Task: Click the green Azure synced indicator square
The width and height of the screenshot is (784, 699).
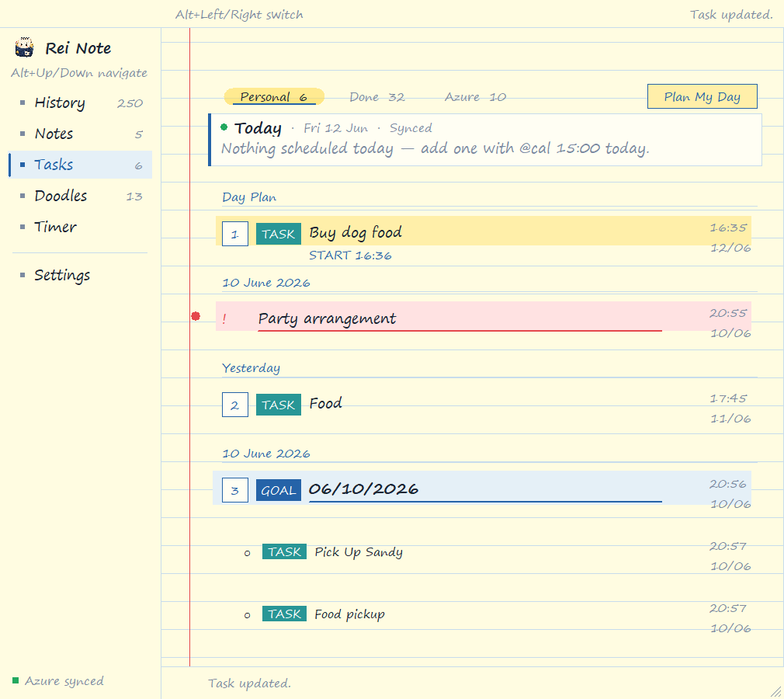Action: [x=16, y=680]
